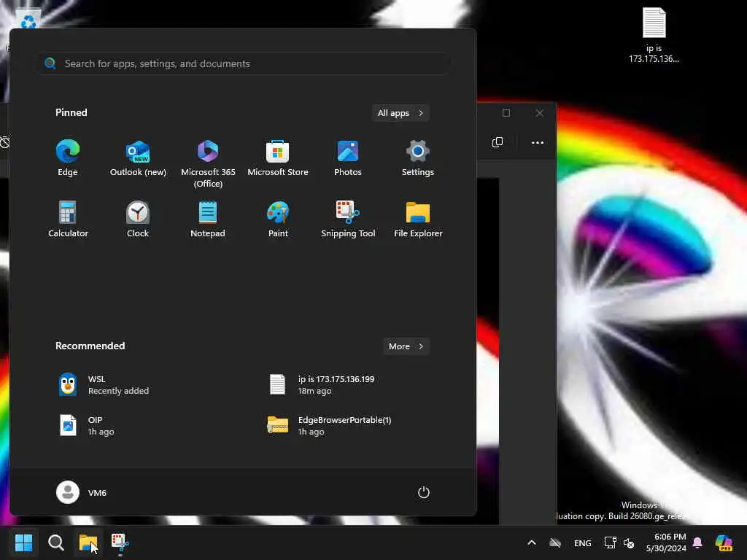Open File Explorer from taskbar

click(x=88, y=542)
